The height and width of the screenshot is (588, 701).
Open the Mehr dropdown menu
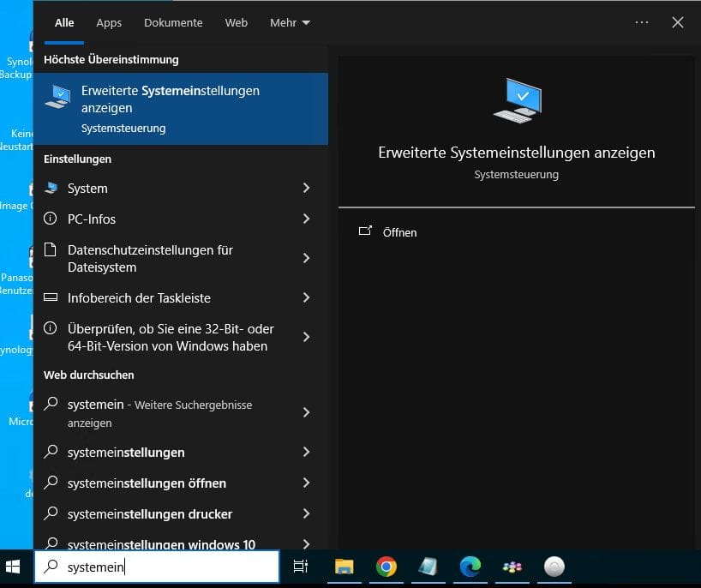(x=289, y=22)
